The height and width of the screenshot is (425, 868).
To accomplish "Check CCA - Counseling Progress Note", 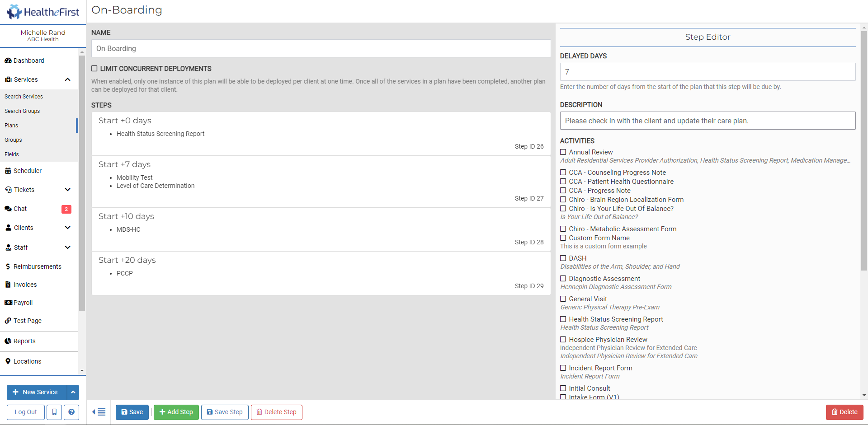I will pyautogui.click(x=563, y=173).
